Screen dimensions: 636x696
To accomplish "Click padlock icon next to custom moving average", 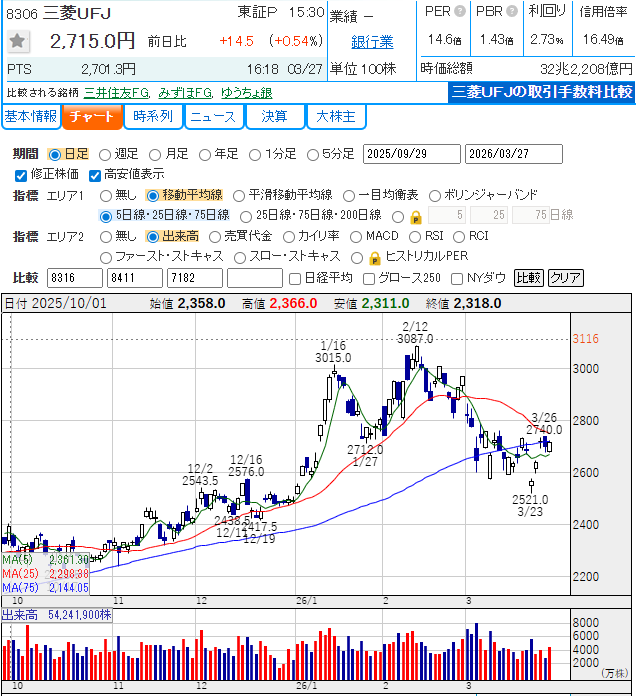I will (415, 218).
